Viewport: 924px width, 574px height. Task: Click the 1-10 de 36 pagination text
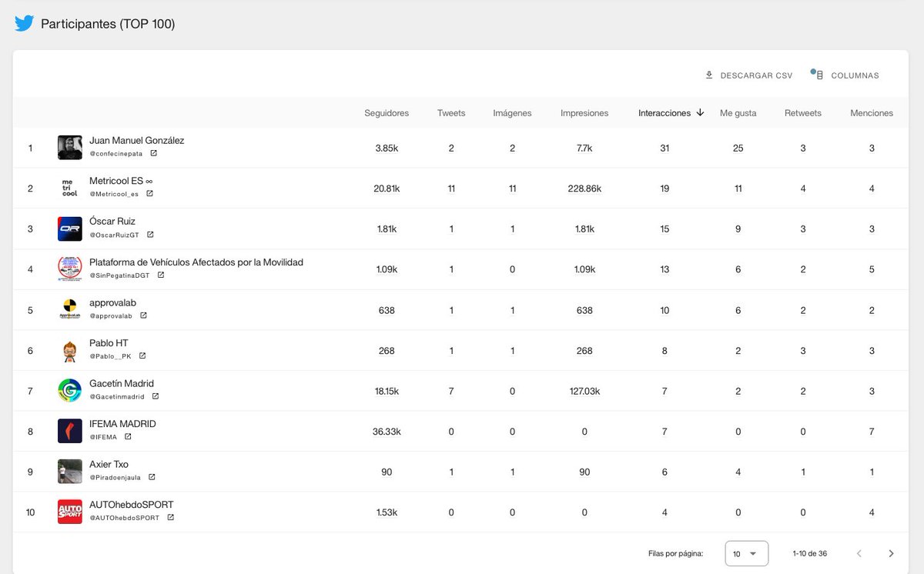[810, 554]
